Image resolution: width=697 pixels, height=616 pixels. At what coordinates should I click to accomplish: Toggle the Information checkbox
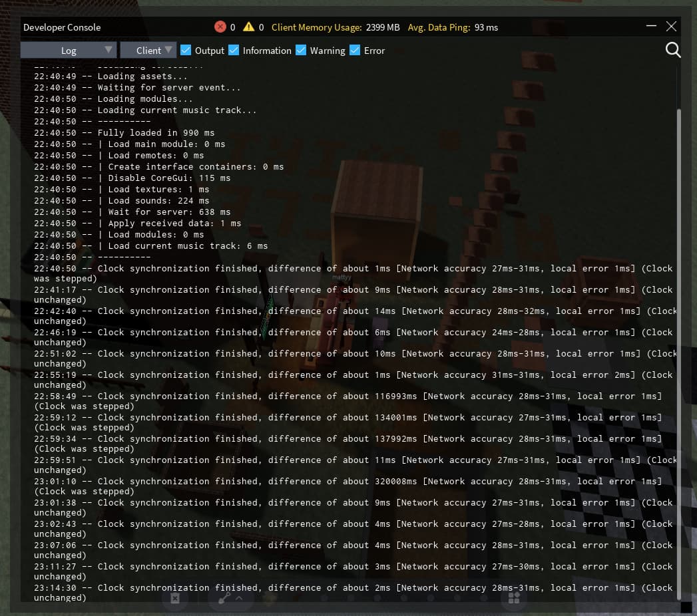coord(234,50)
